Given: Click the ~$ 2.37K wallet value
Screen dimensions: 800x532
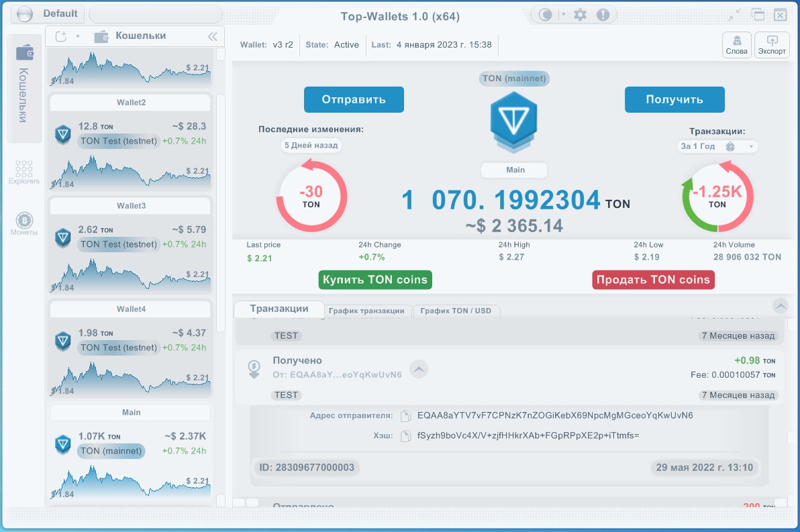Looking at the screenshot, I should 185,436.
